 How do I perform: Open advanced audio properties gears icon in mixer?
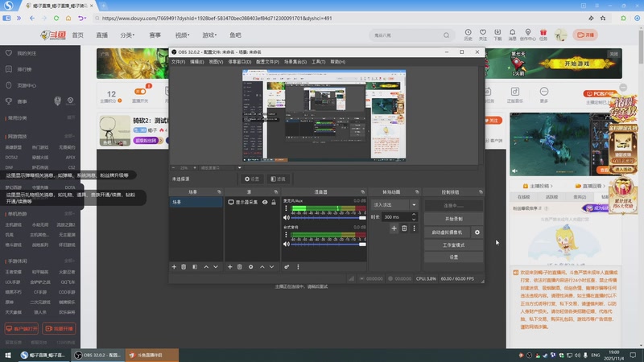click(287, 267)
